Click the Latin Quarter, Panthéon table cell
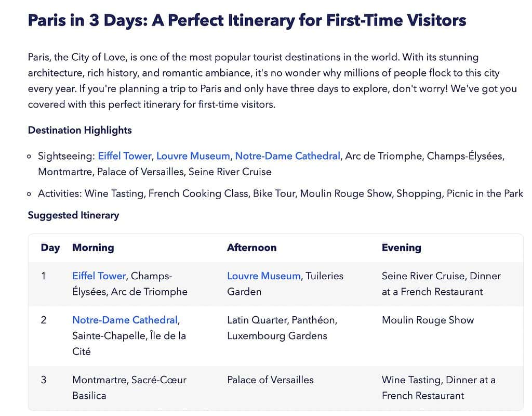This screenshot has height=416, width=532. 282,328
